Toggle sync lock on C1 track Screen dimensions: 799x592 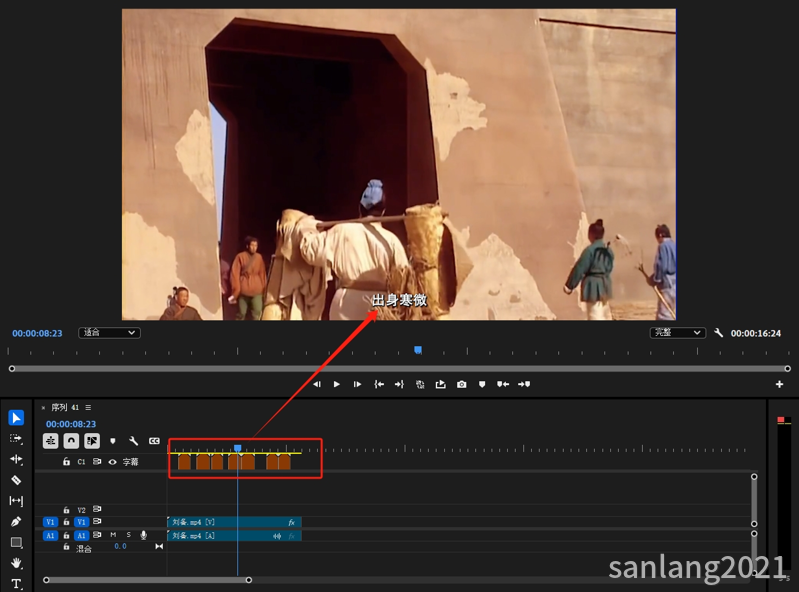97,462
